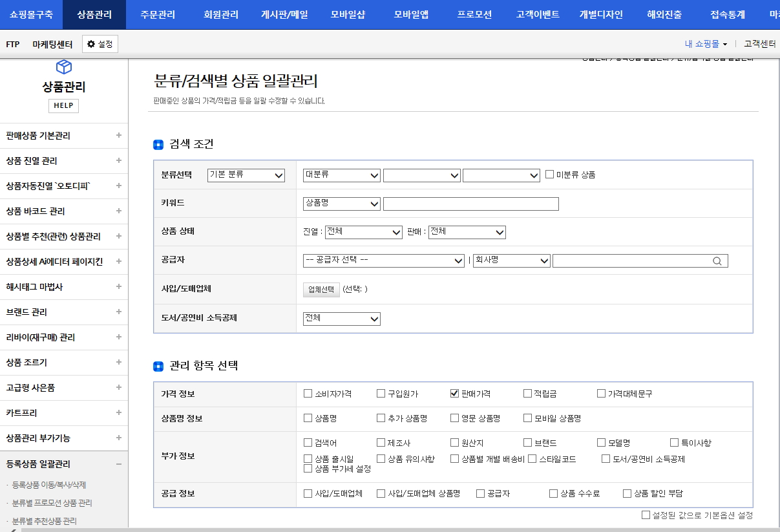Screen dimensions: 780x532
Task: Uncheck the 판매가격 checkbox
Action: click(455, 393)
